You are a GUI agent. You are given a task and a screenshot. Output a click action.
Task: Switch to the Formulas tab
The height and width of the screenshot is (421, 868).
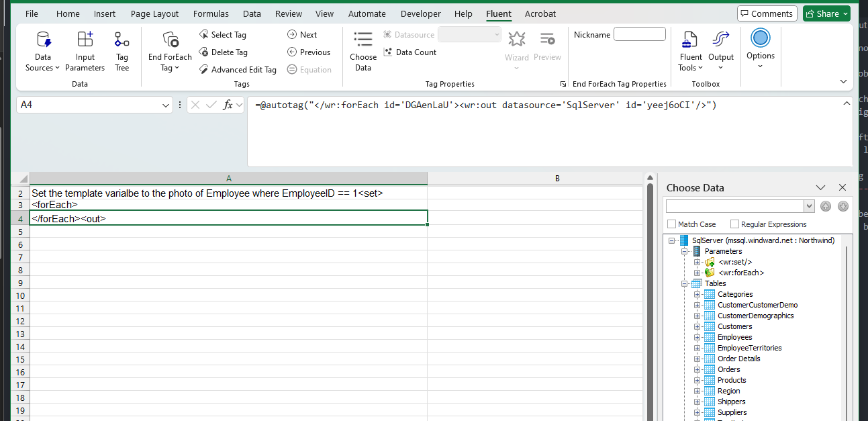coord(211,13)
